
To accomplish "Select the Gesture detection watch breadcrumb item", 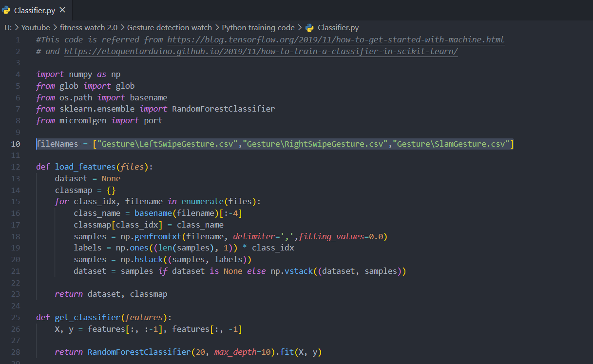I will coord(170,28).
